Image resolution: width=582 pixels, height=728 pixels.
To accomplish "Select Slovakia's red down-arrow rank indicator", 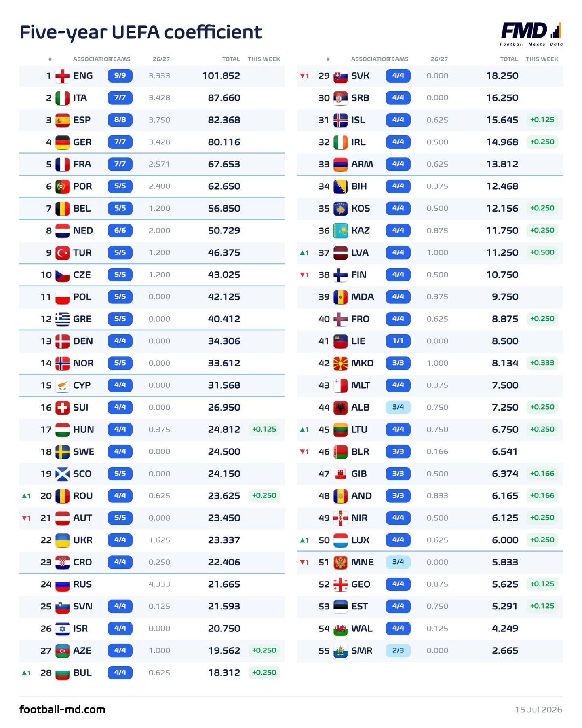I will pos(304,76).
